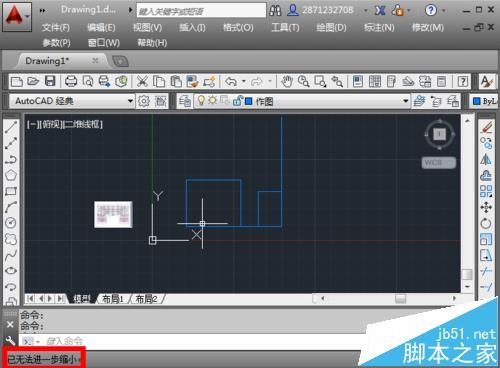Click the Workspace Settings gear button
The height and width of the screenshot is (368, 500).
pyautogui.click(x=144, y=101)
